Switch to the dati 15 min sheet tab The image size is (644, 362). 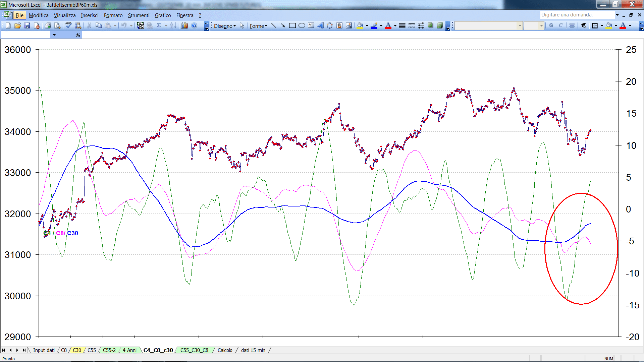click(253, 350)
